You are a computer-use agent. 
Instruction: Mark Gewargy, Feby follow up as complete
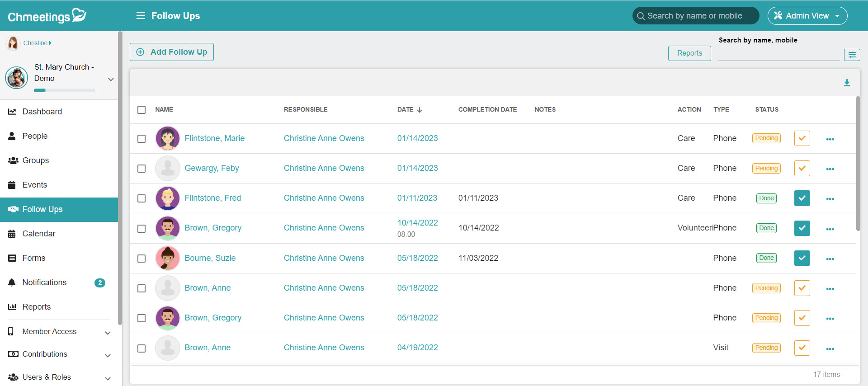pyautogui.click(x=802, y=168)
